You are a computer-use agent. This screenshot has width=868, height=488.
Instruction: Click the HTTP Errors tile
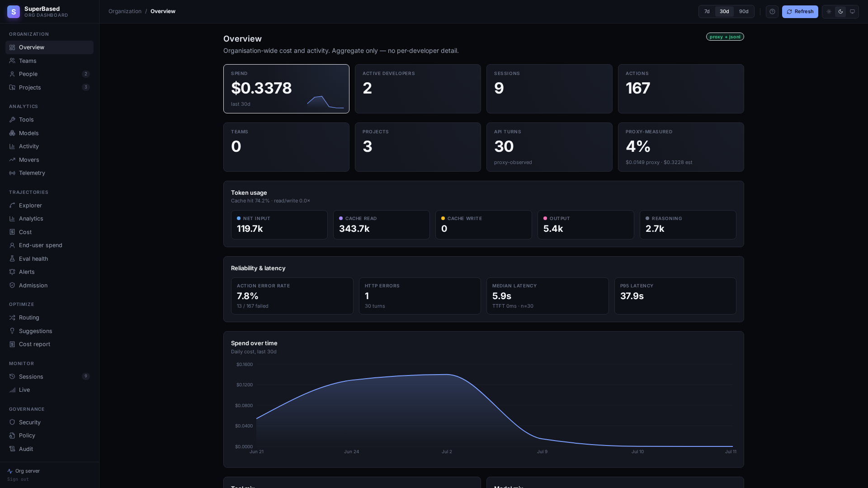coord(420,296)
